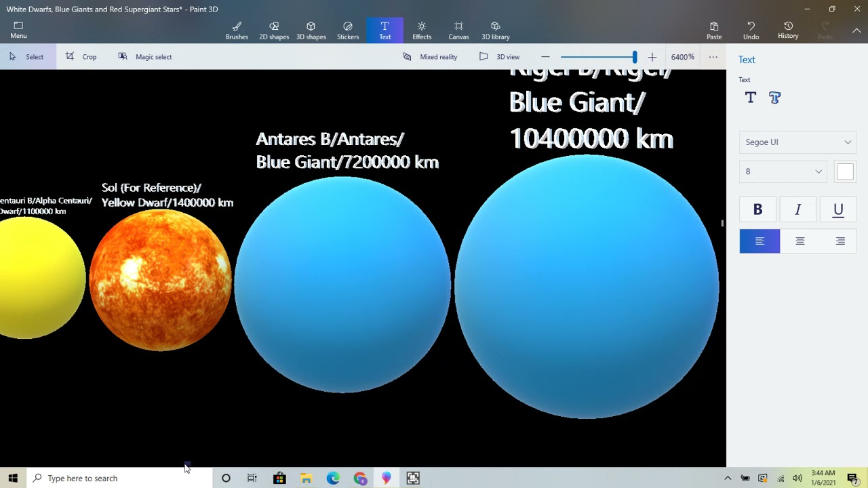The height and width of the screenshot is (488, 868).
Task: Open the 3D shapes panel
Action: click(311, 30)
